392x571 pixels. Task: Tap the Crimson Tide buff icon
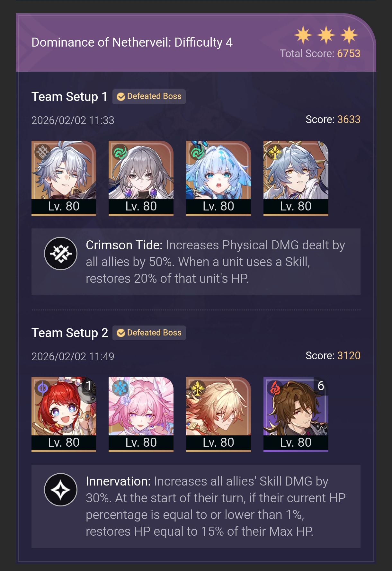coord(61,254)
